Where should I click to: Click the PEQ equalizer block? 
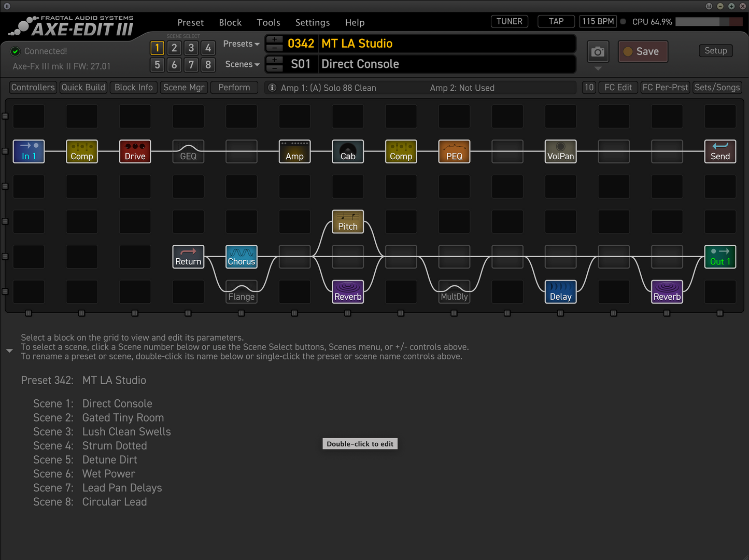pyautogui.click(x=454, y=151)
